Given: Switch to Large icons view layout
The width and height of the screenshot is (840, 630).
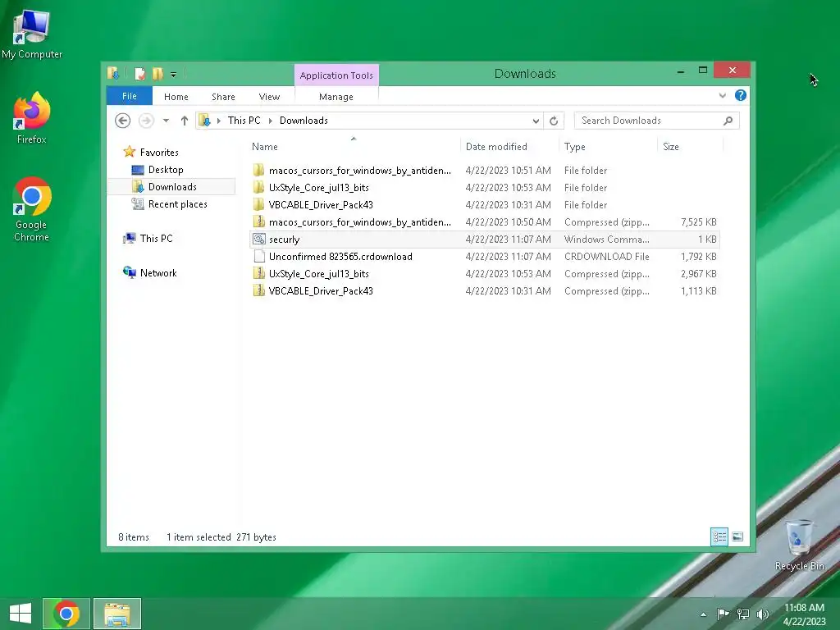Looking at the screenshot, I should 737,536.
